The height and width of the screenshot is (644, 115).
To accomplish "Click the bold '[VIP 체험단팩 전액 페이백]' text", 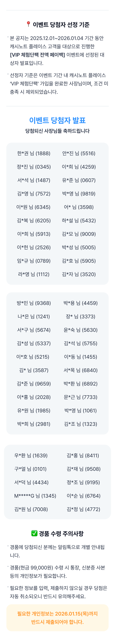I will click(x=37, y=55).
